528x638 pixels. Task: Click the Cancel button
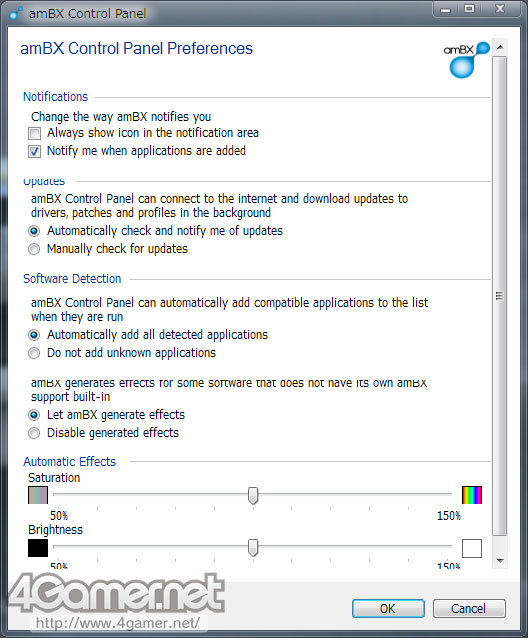[x=469, y=608]
